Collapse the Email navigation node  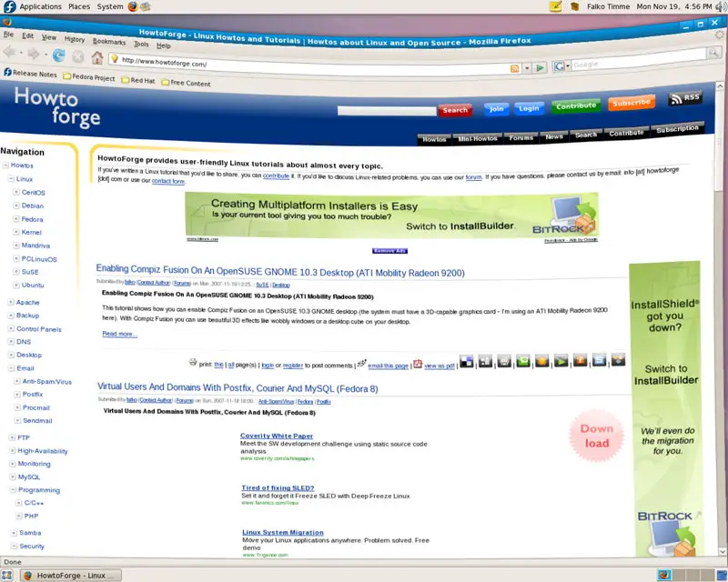click(x=11, y=368)
